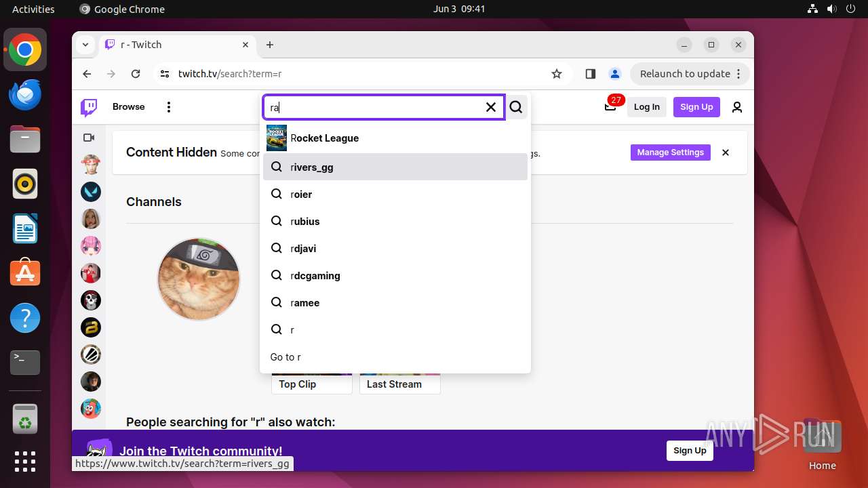Open Terminal from the dock
The image size is (868, 488).
coord(25,363)
